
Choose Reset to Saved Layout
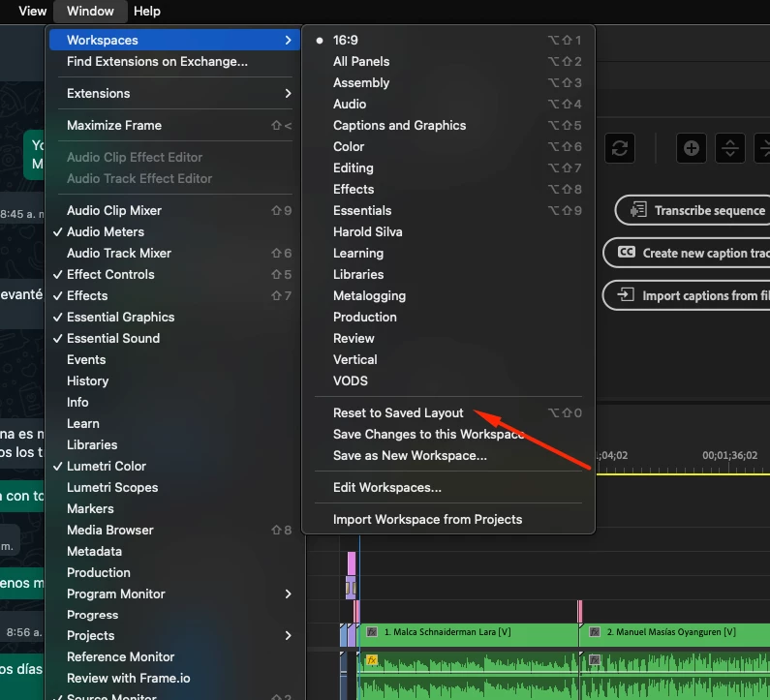pyautogui.click(x=448, y=412)
